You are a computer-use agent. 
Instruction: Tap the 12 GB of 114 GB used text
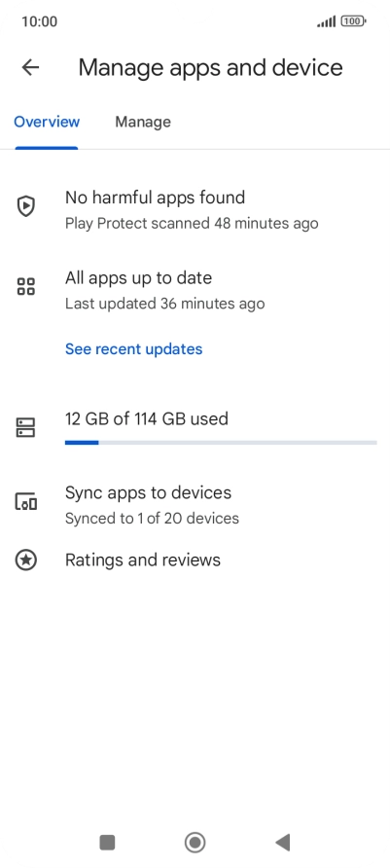pos(147,418)
